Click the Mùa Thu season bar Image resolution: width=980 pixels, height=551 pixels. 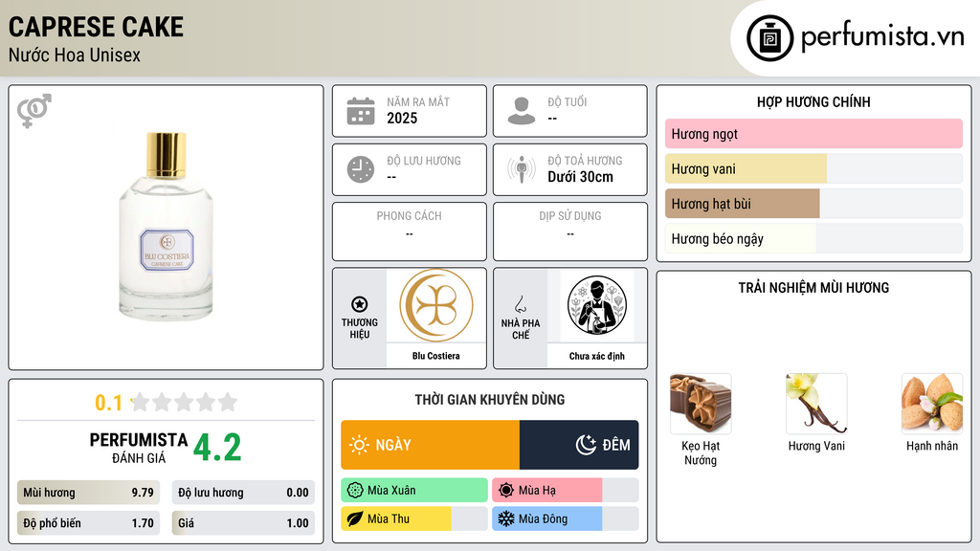pos(414,518)
